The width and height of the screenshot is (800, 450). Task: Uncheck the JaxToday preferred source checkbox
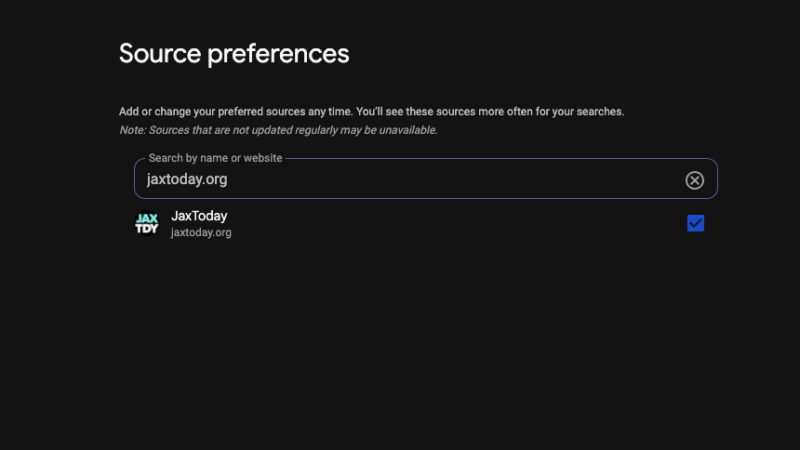[696, 223]
